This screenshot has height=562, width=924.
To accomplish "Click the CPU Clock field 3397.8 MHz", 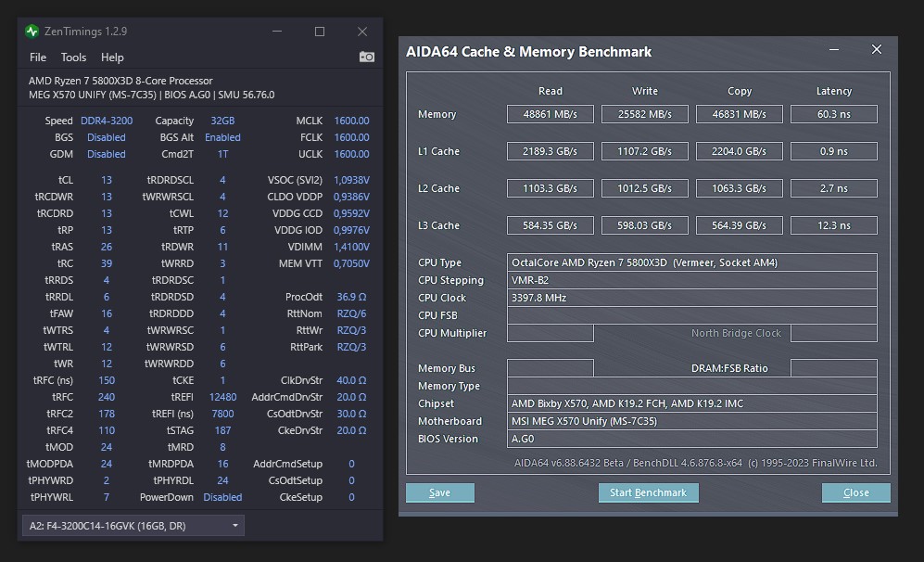I will 691,298.
